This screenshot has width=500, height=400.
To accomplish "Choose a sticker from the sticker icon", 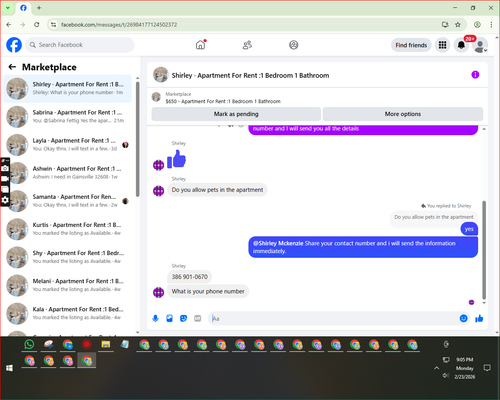I will point(183,318).
